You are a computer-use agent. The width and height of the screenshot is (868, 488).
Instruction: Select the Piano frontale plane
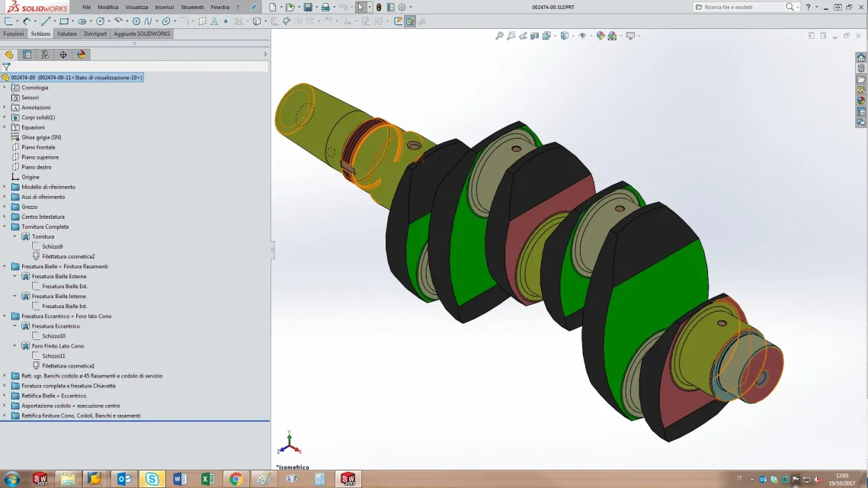(x=38, y=147)
